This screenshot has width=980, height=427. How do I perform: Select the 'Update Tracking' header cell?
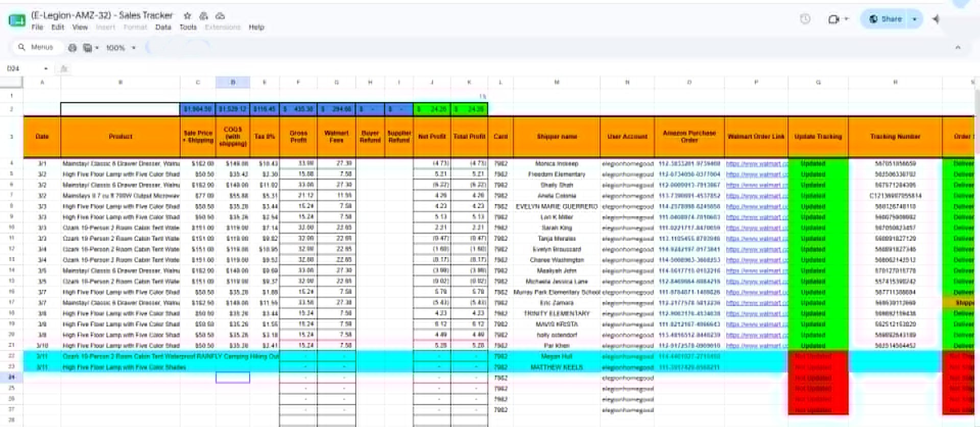click(x=818, y=137)
